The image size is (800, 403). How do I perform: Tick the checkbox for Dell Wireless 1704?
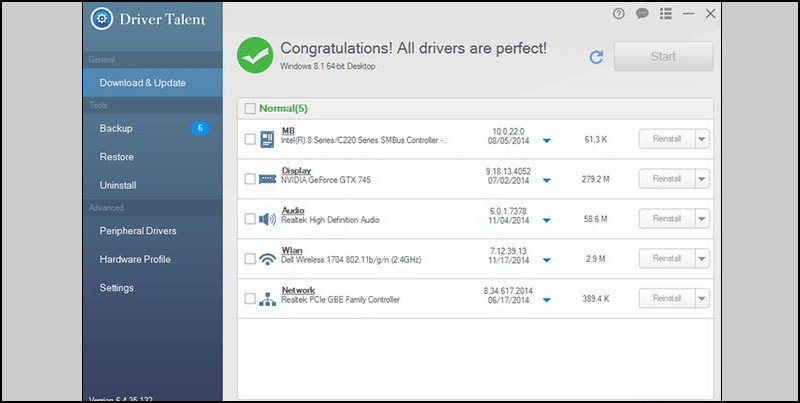coord(250,259)
